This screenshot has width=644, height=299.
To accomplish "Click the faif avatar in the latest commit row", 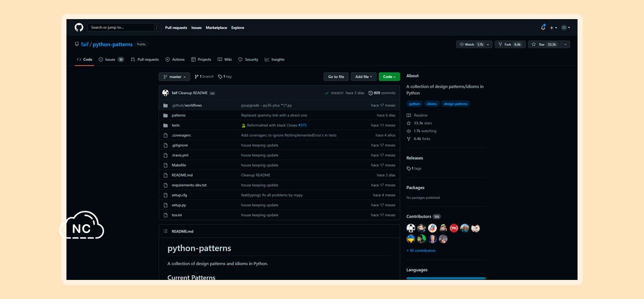I will tap(165, 93).
